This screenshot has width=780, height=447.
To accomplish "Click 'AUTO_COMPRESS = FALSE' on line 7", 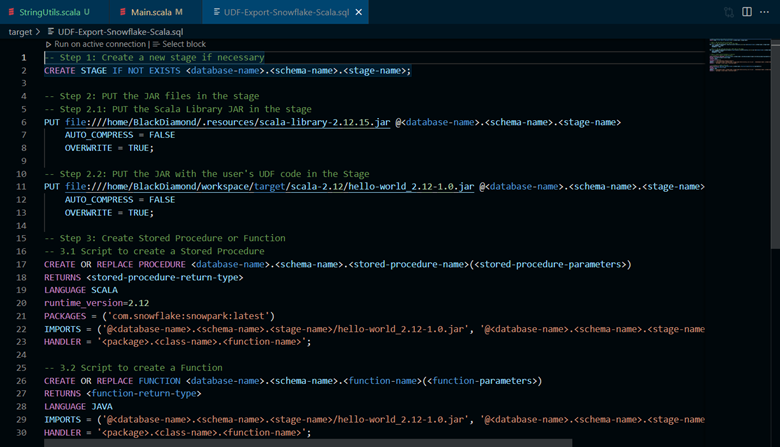I will [119, 135].
